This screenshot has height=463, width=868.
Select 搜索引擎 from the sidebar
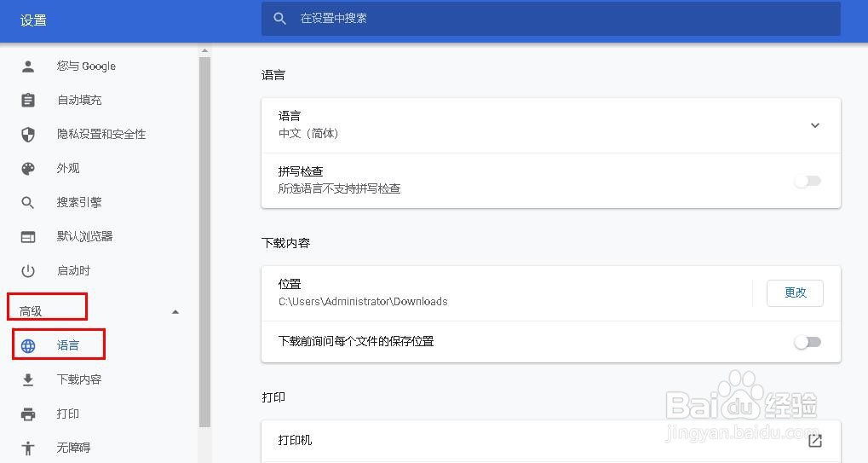coord(79,203)
